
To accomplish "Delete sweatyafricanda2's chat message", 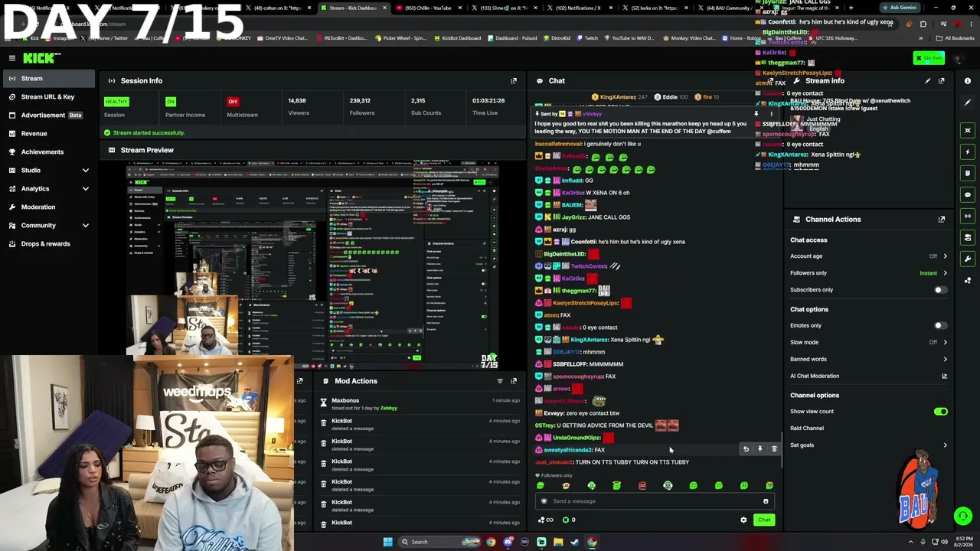I will click(x=774, y=449).
